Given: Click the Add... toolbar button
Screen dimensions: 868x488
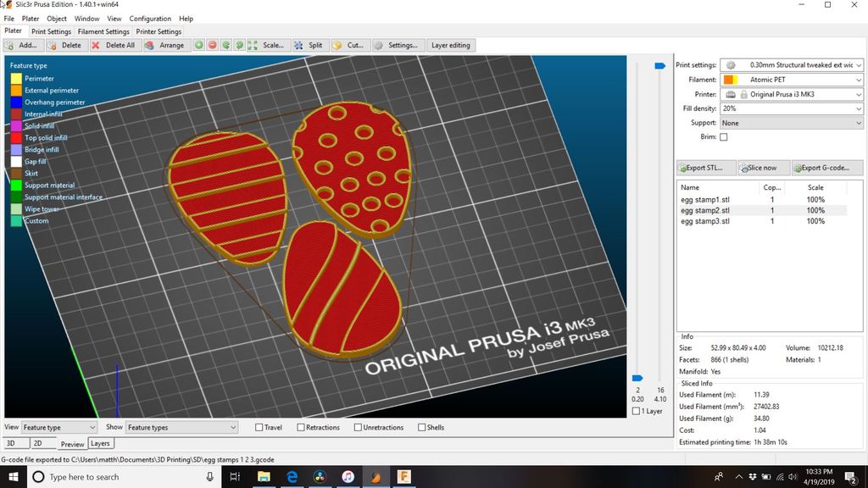Looking at the screenshot, I should tap(23, 46).
